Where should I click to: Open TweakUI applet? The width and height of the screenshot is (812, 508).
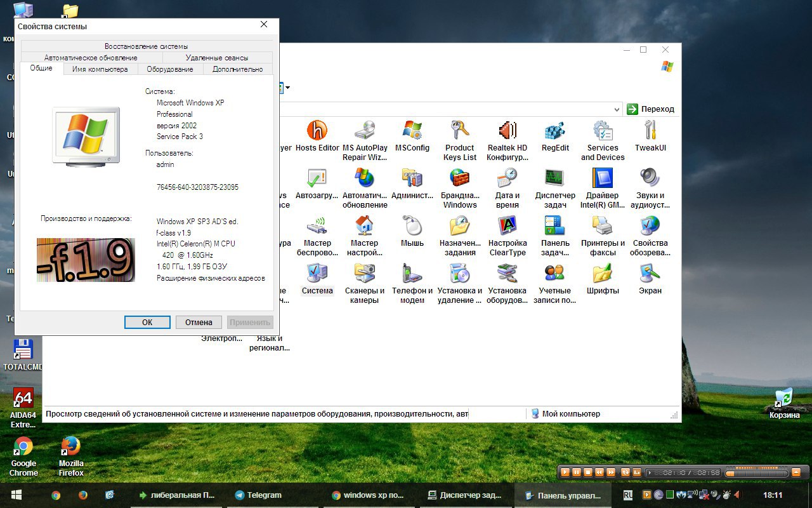point(650,136)
